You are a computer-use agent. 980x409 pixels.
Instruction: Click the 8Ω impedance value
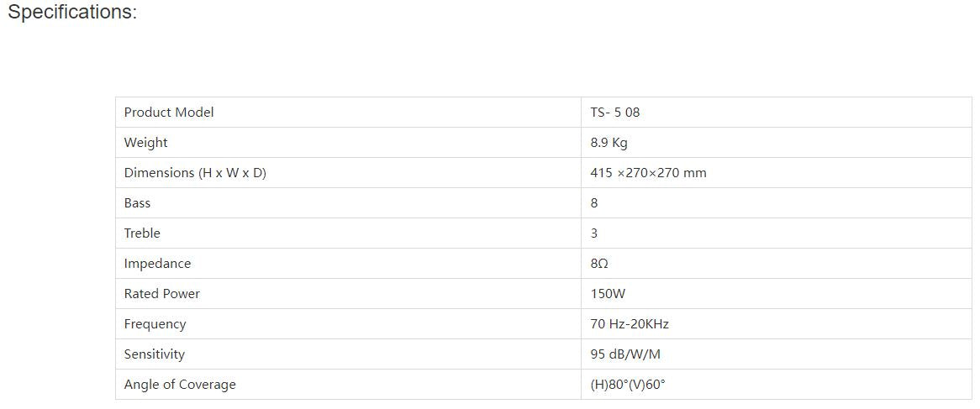coord(599,264)
